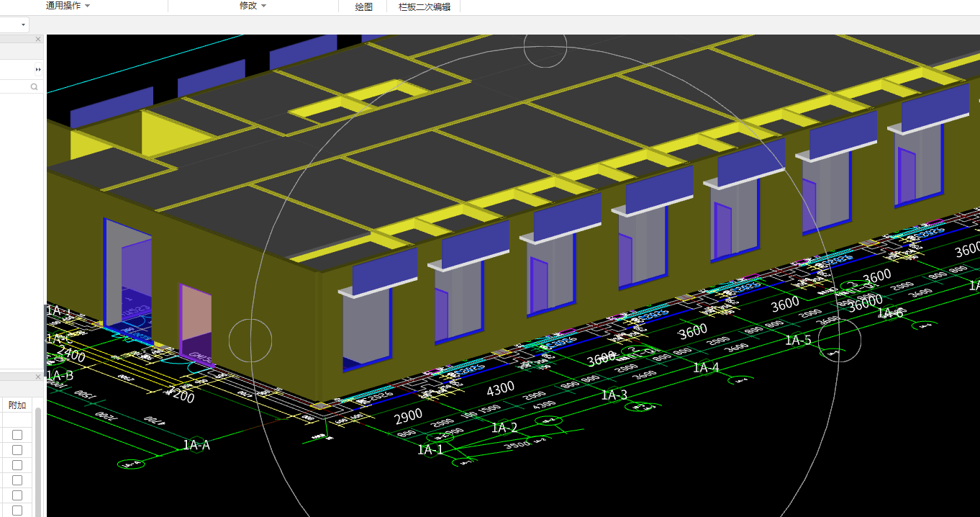Viewport: 980px width, 517px height.
Task: Click the 1A-5 axis label
Action: pyautogui.click(x=798, y=339)
